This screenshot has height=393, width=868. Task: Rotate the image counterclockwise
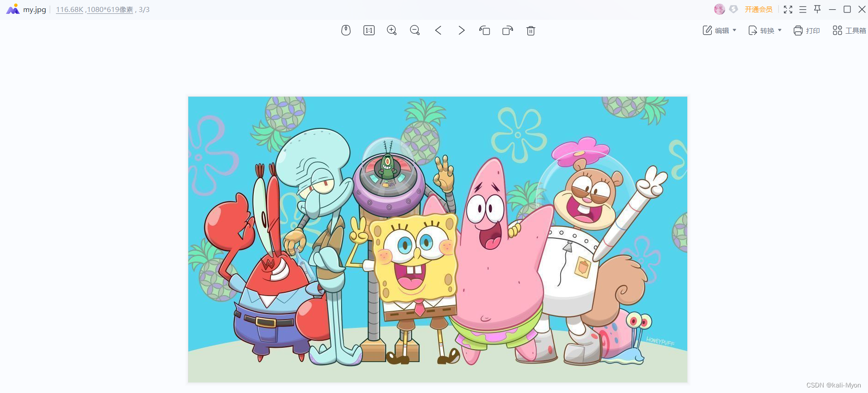click(484, 30)
